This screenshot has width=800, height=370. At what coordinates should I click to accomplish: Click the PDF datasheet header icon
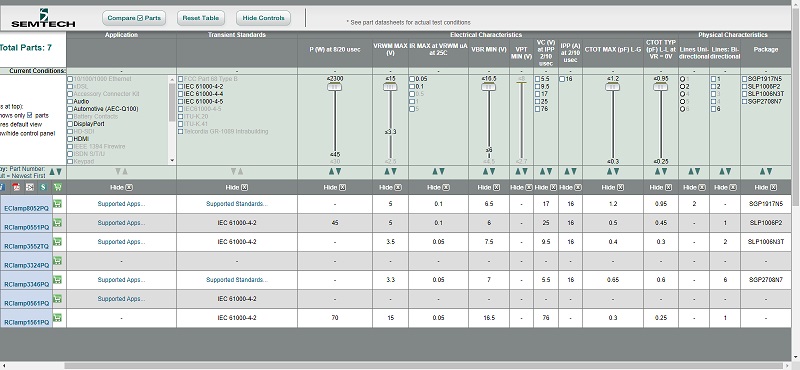click(16, 187)
